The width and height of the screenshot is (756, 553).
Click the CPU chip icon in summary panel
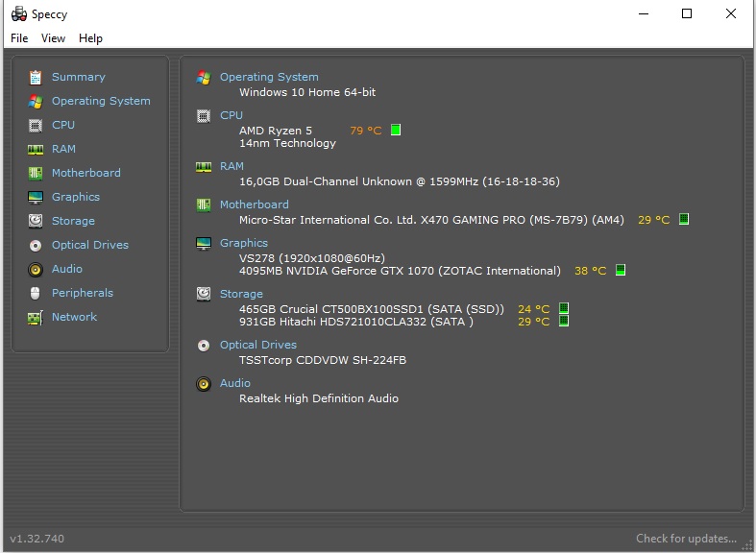pyautogui.click(x=204, y=115)
